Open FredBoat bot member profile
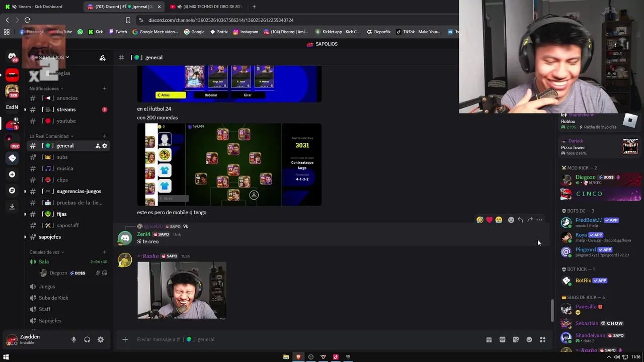 coord(600,222)
